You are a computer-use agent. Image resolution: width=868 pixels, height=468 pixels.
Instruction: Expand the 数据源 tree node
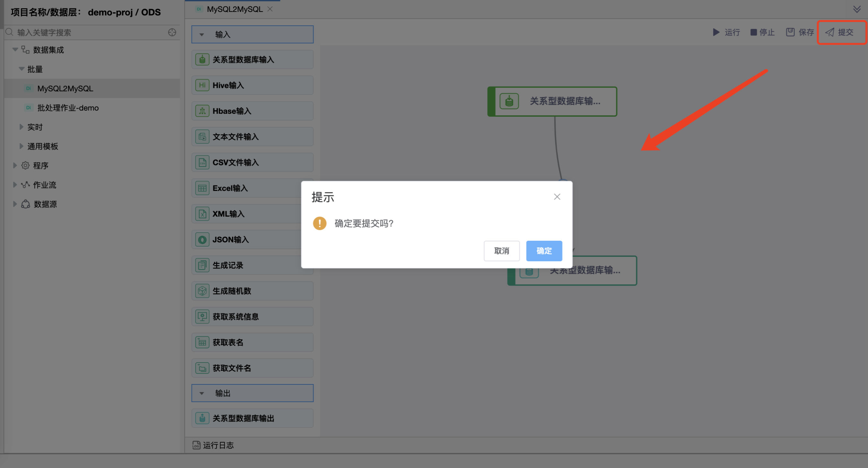pos(15,204)
